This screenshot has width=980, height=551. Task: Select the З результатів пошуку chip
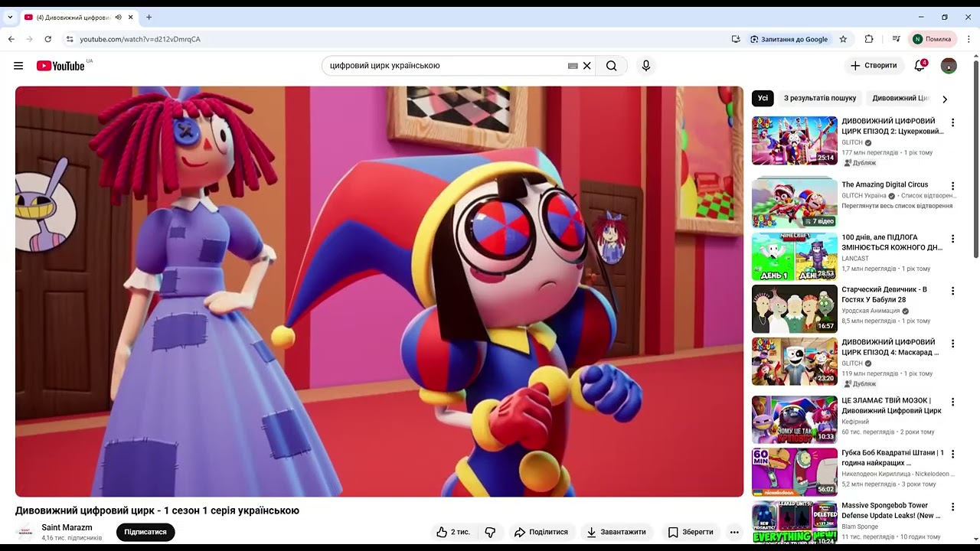point(820,98)
